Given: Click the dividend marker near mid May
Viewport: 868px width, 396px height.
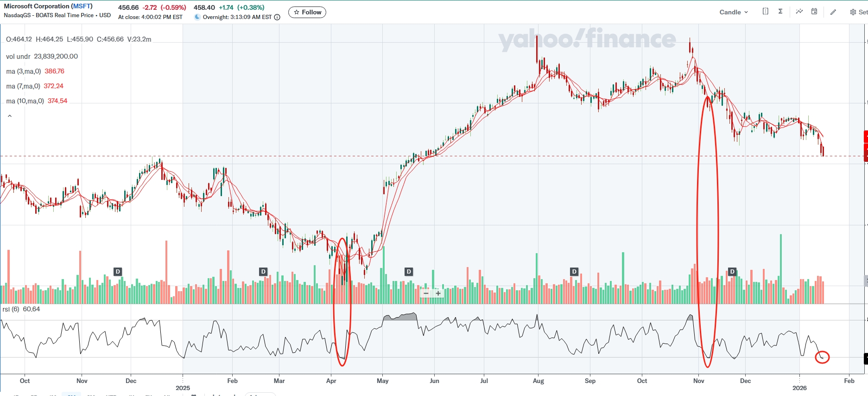Looking at the screenshot, I should [x=409, y=272].
